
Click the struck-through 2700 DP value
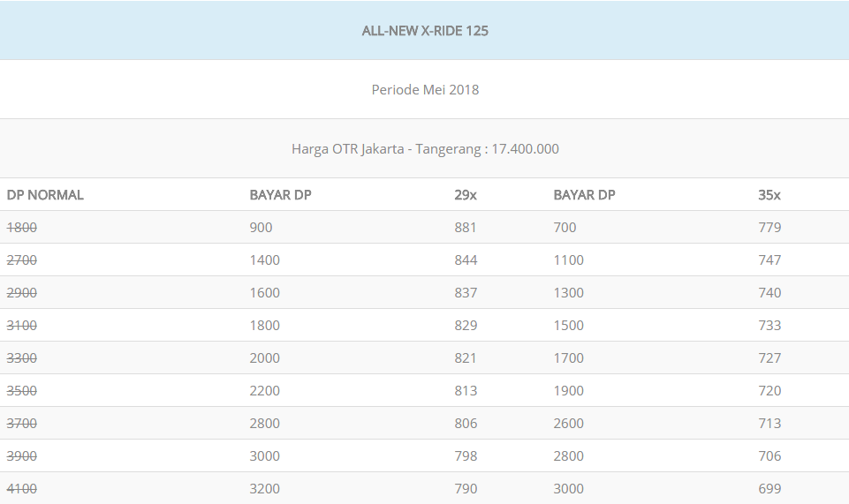click(x=22, y=260)
